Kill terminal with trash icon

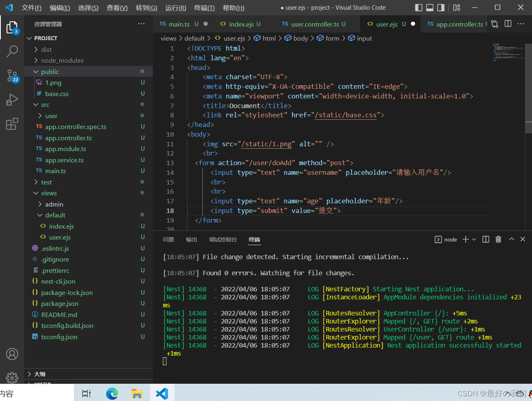[x=498, y=239]
